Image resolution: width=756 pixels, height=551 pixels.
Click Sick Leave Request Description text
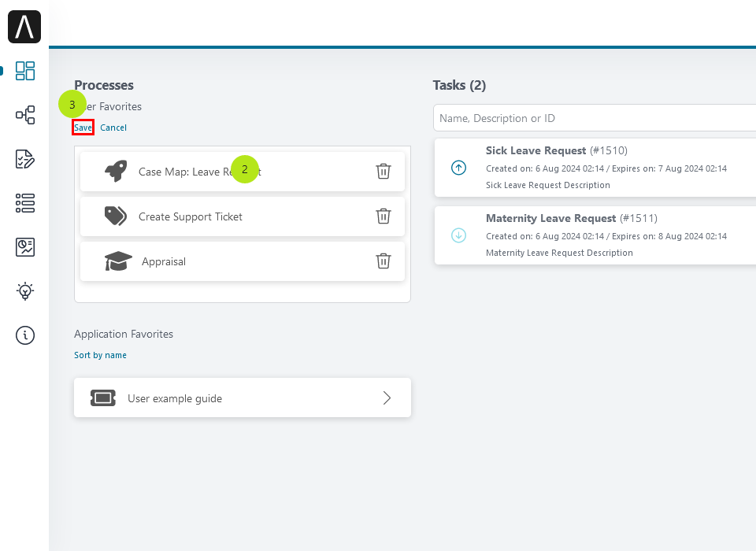pos(548,185)
